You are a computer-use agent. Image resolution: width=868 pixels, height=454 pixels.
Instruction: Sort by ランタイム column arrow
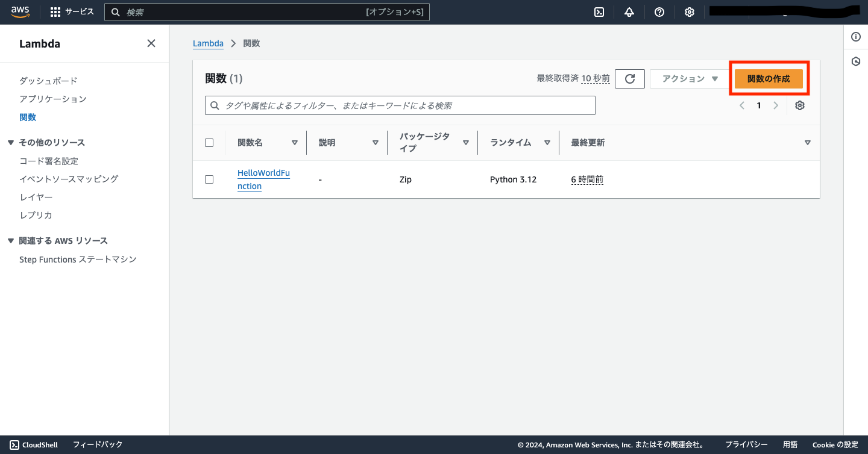547,143
